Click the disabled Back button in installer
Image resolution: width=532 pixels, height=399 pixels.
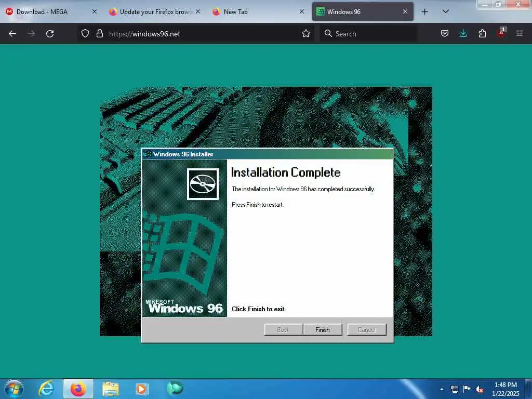pos(283,329)
